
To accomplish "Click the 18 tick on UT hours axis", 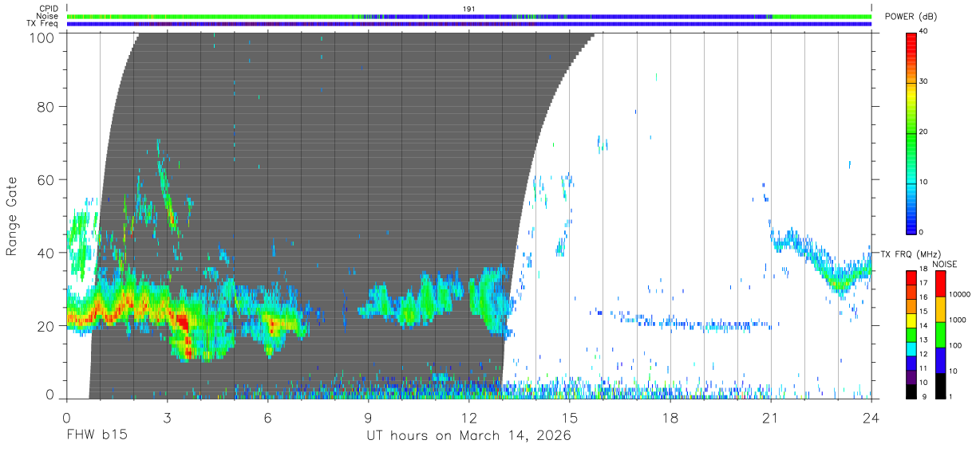I will click(670, 417).
